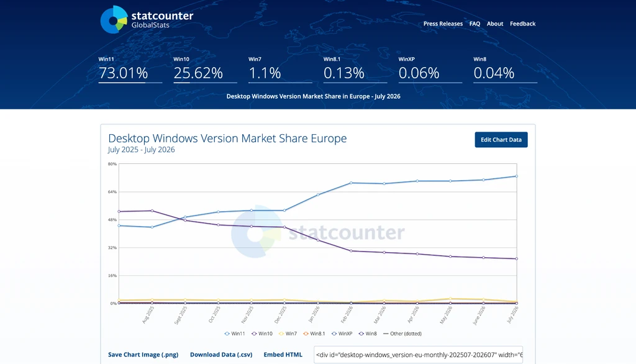Click the 32% y-axis label
Viewport: 636px width, 364px height.
[112, 248]
